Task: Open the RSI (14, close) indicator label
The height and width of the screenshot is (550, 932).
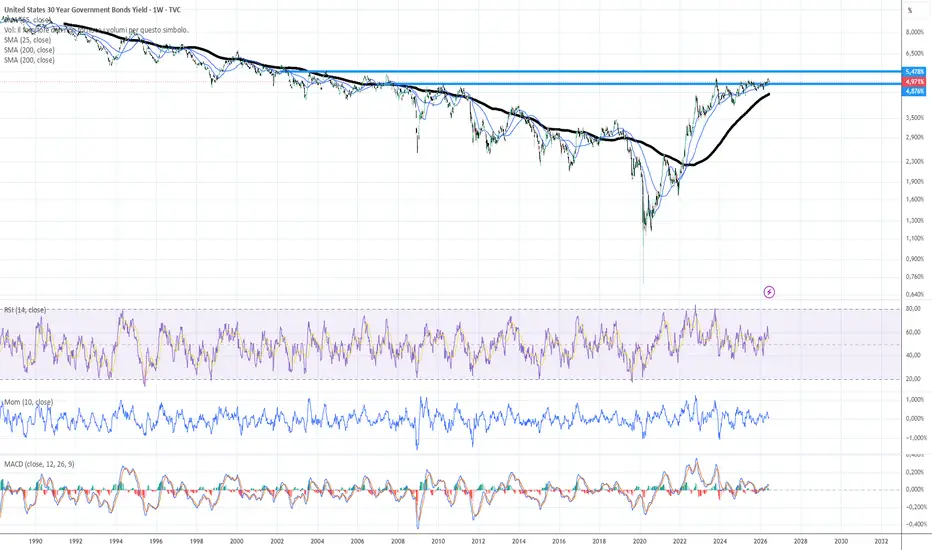Action: point(25,310)
